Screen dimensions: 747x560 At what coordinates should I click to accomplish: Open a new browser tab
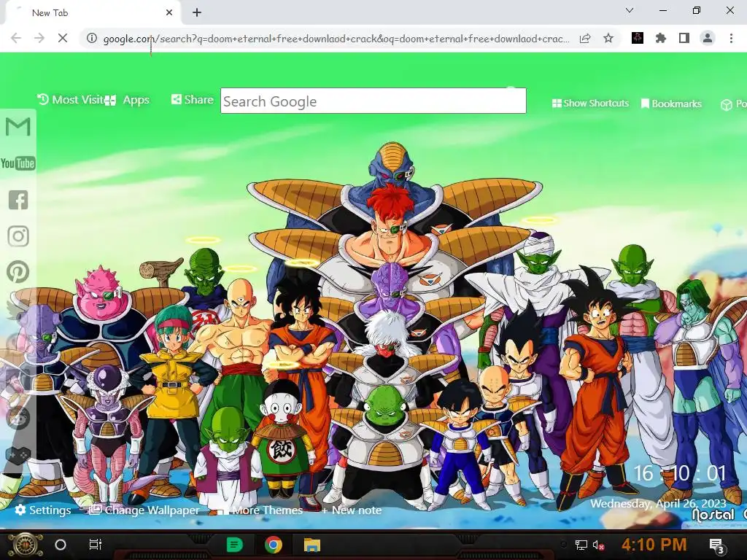(197, 13)
